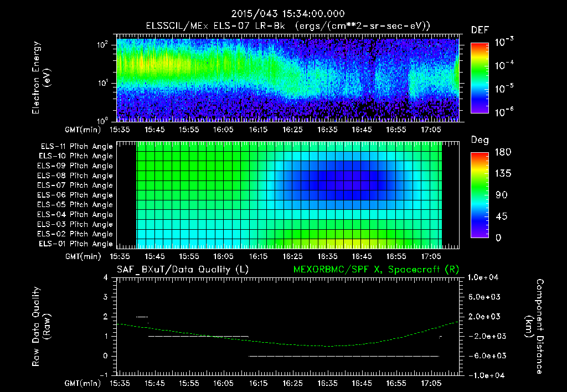Image resolution: width=567 pixels, height=392 pixels.
Task: Click the 2.0e+03 right-axis distance tick
Action: (484, 317)
